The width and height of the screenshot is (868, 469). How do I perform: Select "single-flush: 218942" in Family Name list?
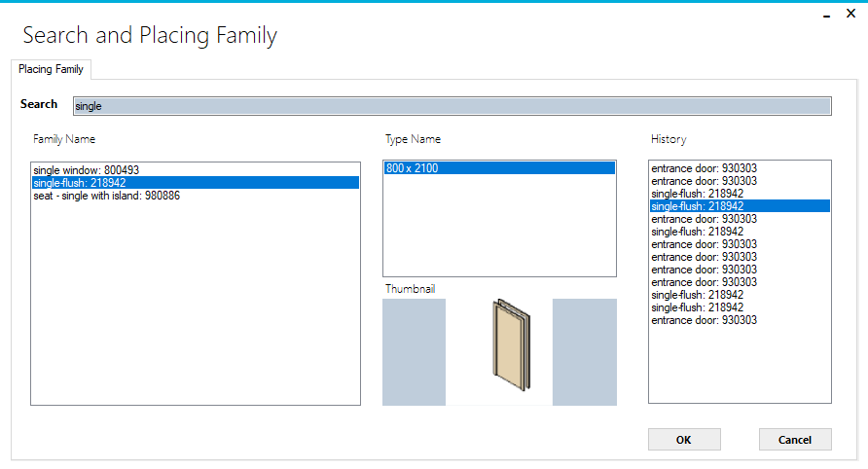(x=80, y=183)
